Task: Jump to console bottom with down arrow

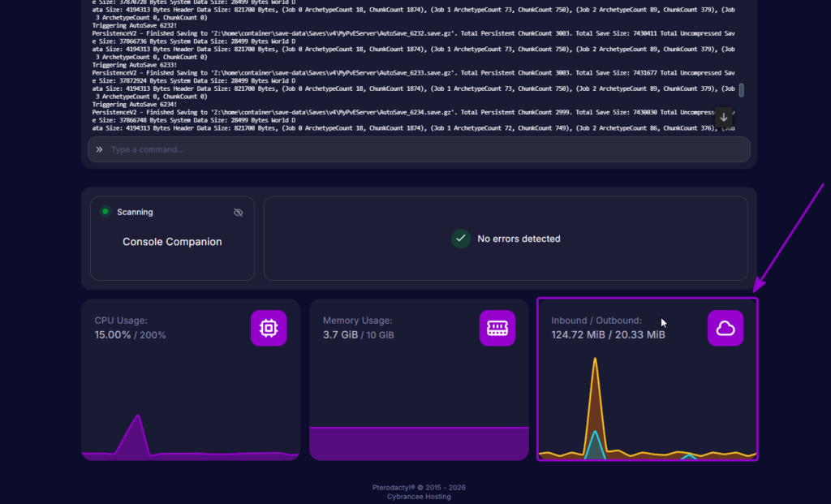Action: coord(724,118)
